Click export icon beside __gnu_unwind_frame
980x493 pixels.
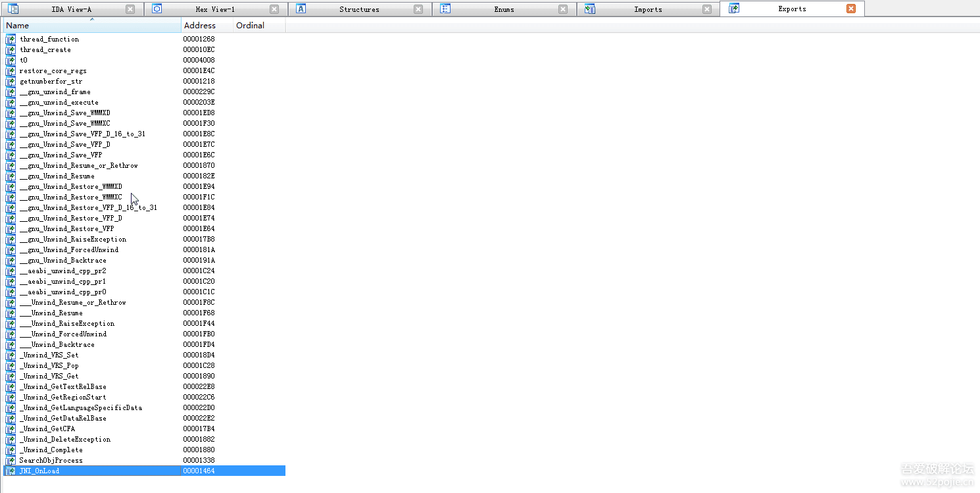click(11, 92)
